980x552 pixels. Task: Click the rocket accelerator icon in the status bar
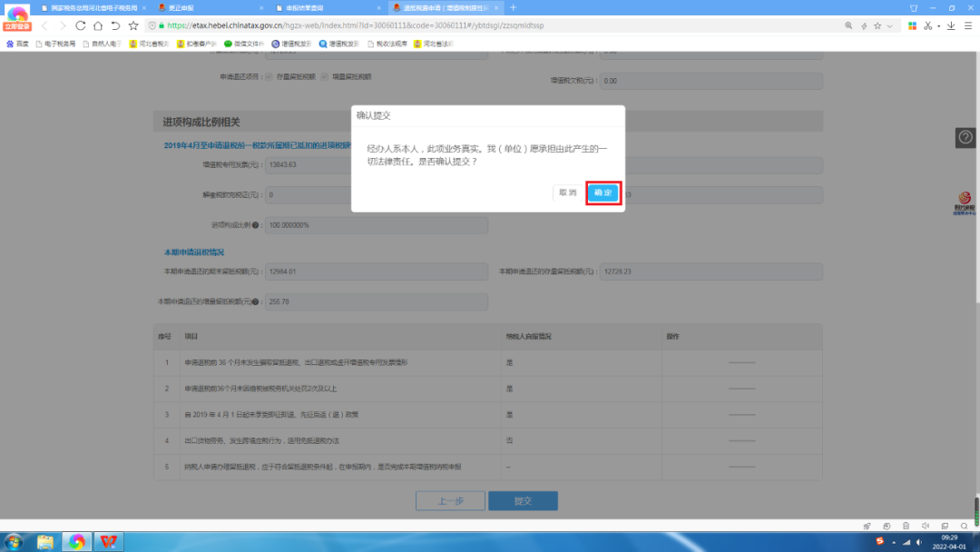(867, 527)
